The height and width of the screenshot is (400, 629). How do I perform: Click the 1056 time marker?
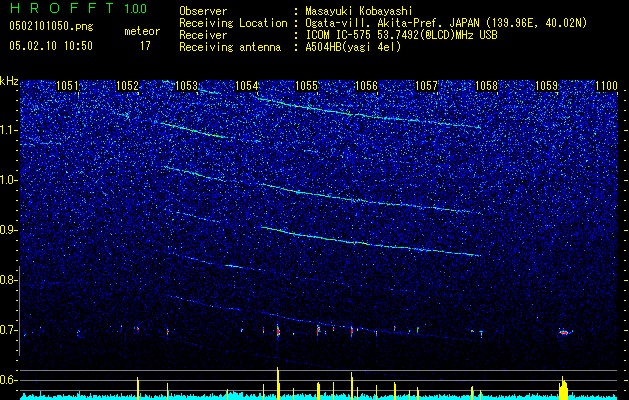click(367, 85)
